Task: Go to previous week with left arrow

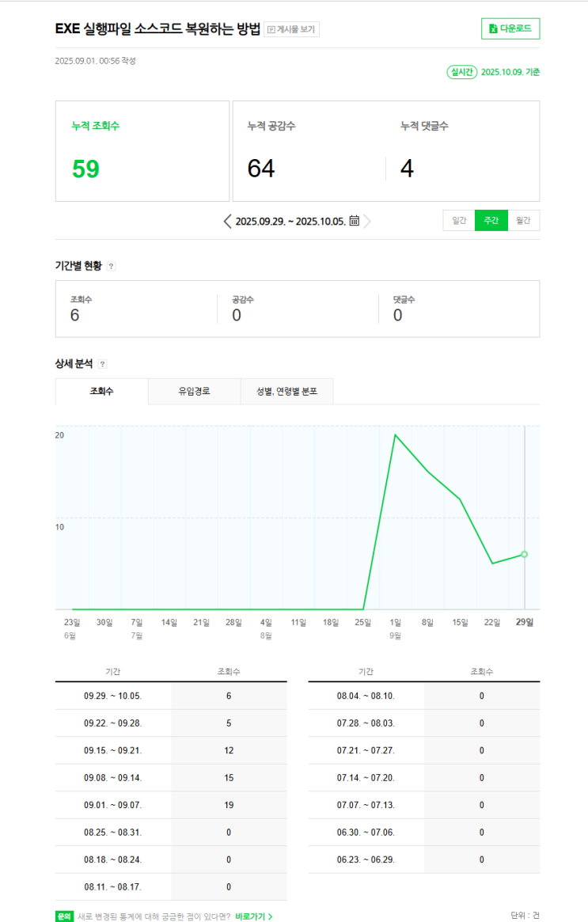Action: click(x=228, y=221)
